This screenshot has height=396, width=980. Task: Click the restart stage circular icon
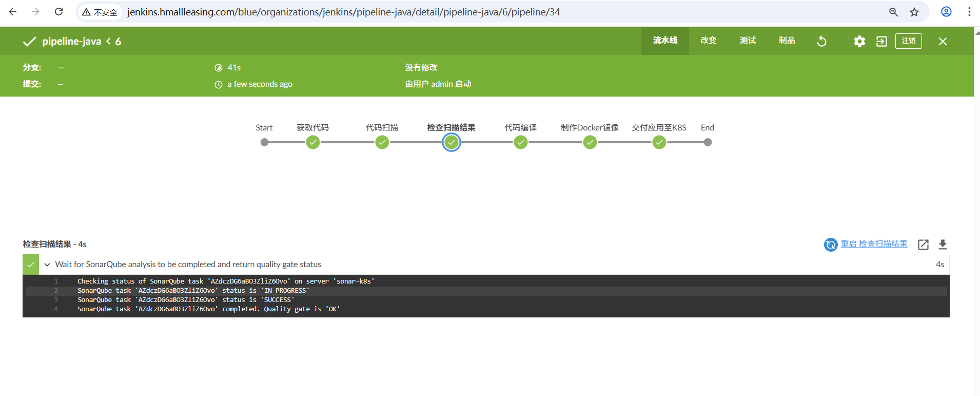pos(831,244)
